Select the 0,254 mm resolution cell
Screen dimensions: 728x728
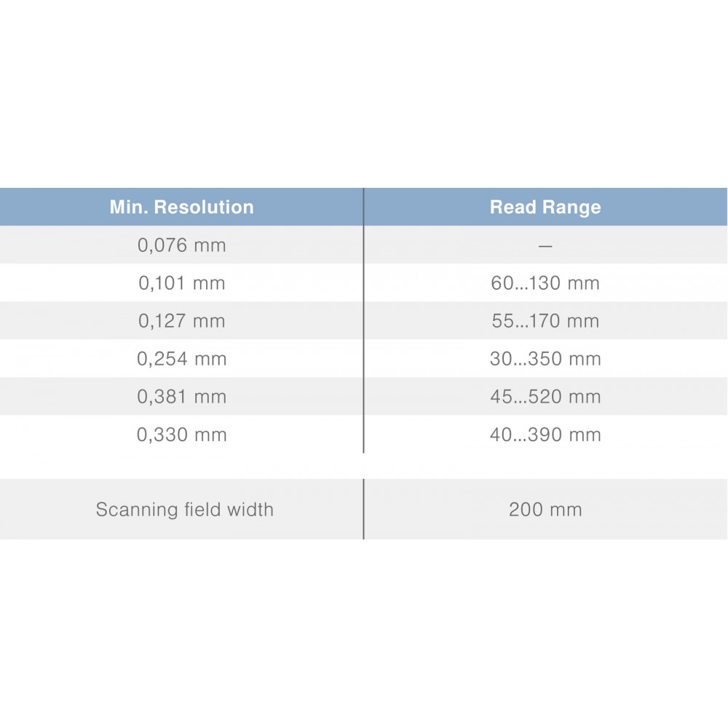(x=181, y=359)
